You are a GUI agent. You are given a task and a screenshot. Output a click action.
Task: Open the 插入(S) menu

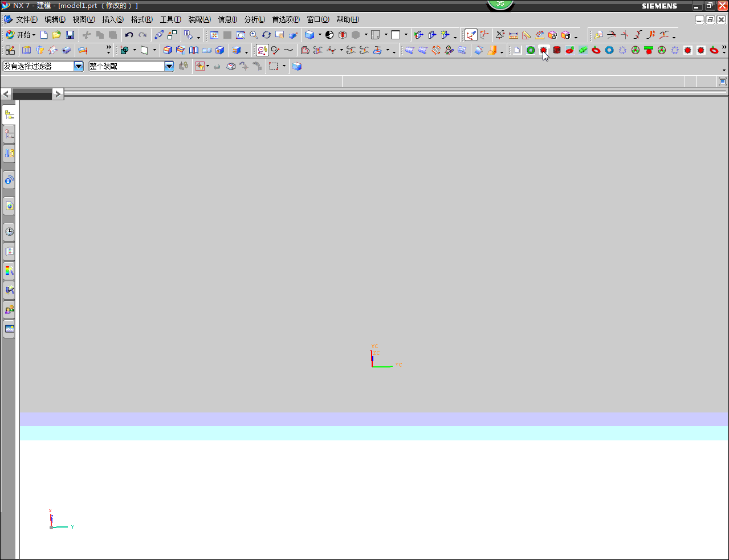pos(113,19)
